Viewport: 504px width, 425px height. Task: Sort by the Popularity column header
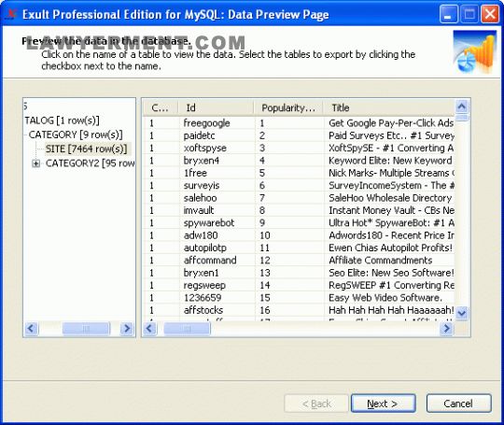pyautogui.click(x=288, y=107)
